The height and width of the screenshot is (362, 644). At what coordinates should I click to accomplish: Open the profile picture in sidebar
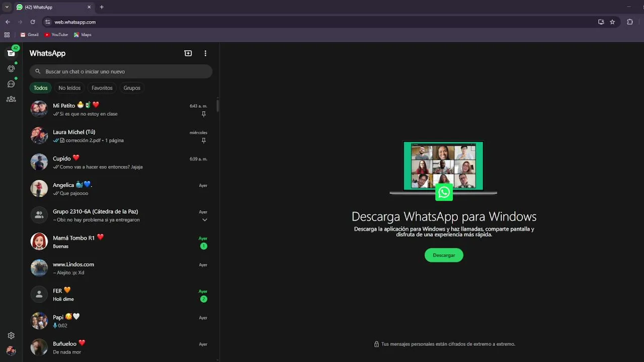[x=11, y=351]
